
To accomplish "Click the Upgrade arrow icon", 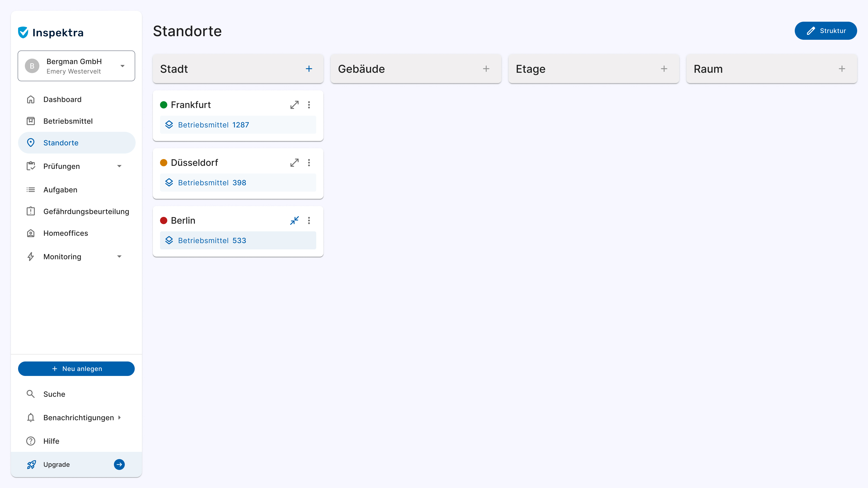I will tap(119, 465).
